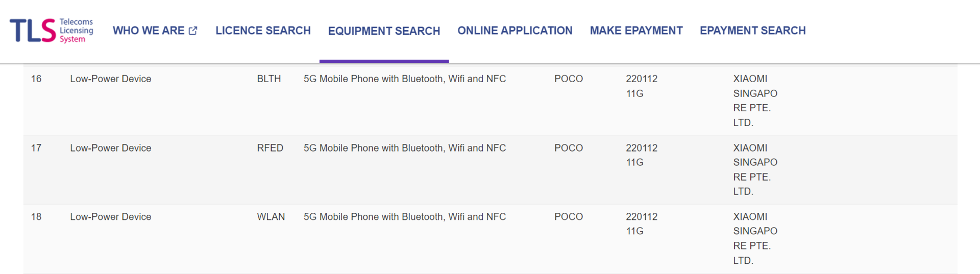Click row number 18
The width and height of the screenshot is (980, 274).
[x=36, y=217]
